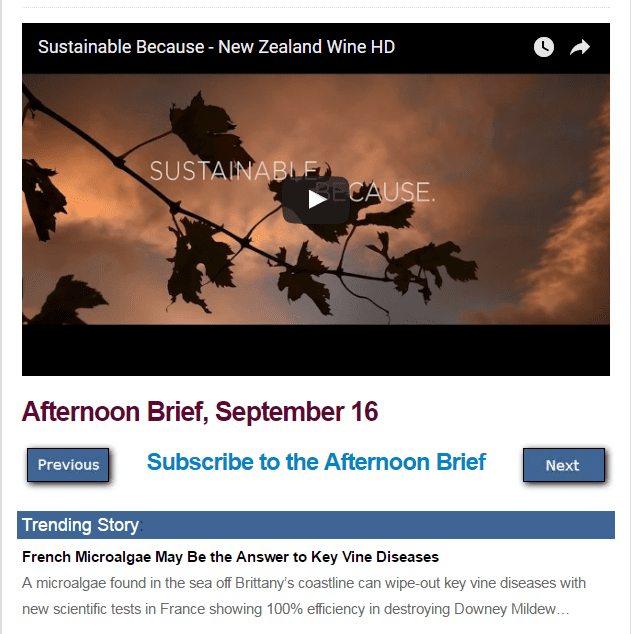Click the Share arrow icon on video

click(x=580, y=47)
